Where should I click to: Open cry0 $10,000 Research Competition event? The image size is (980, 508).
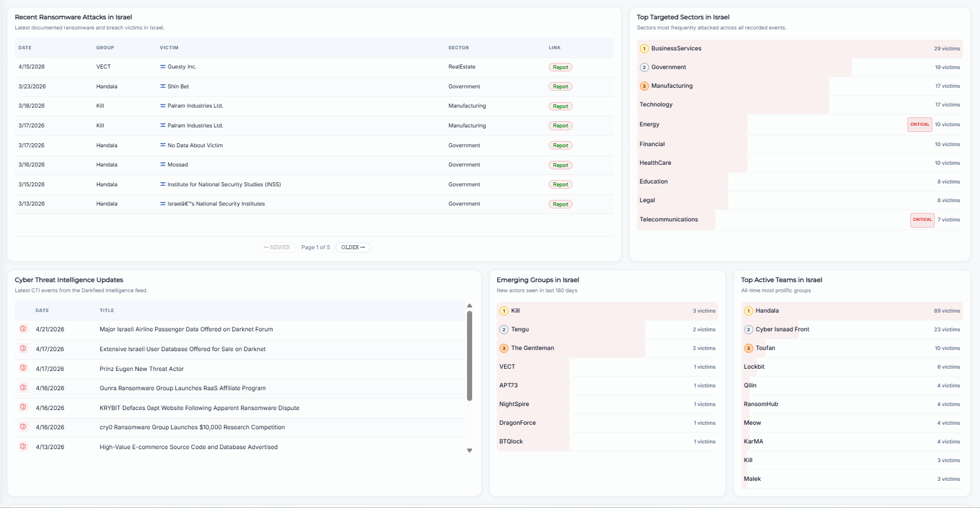pyautogui.click(x=192, y=427)
